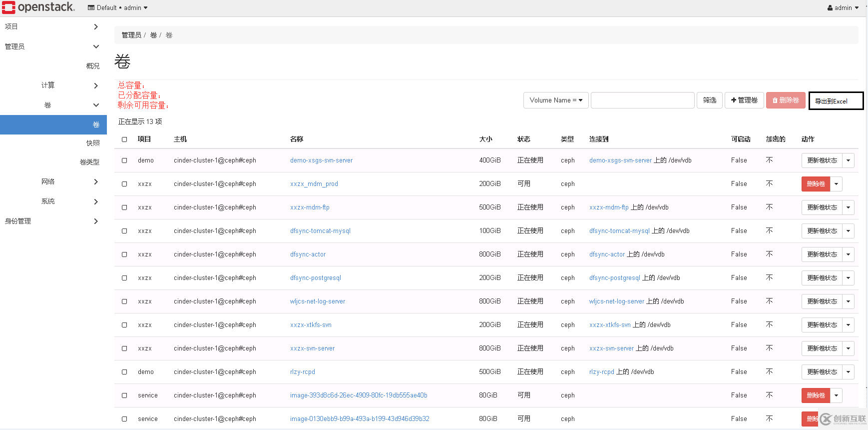The width and height of the screenshot is (868, 430).
Task: Select the highlighted 卷 menu item
Action: click(53, 124)
